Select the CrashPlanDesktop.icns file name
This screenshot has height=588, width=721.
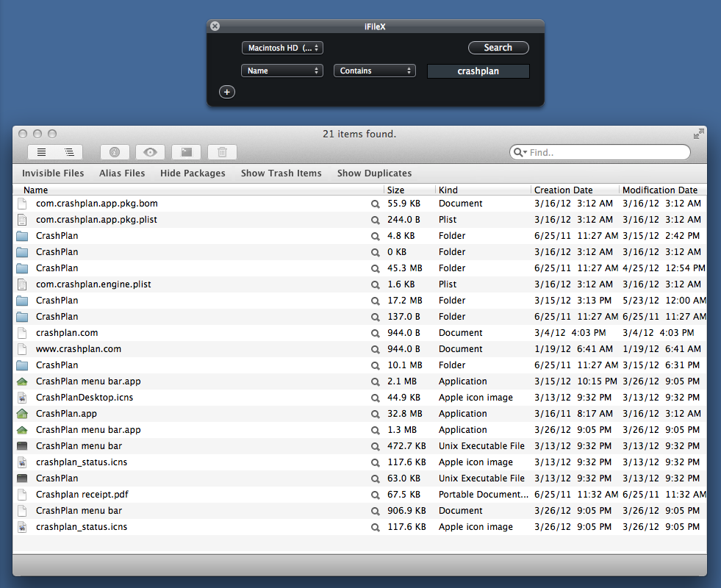click(x=85, y=397)
